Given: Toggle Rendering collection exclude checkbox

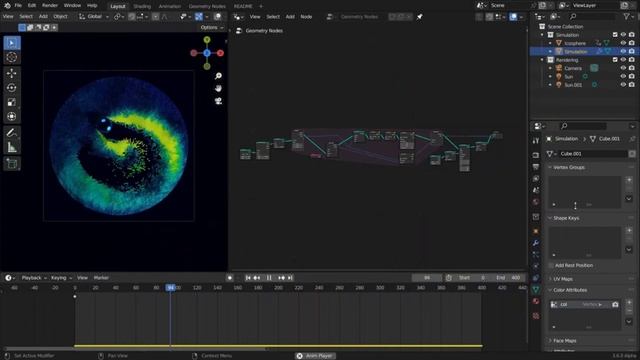Looking at the screenshot, I should click(615, 60).
